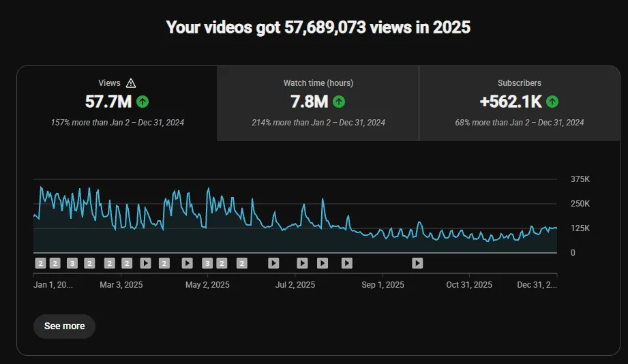Click the 'Sep 1, 2025' date label
This screenshot has width=628, height=364.
pos(383,285)
